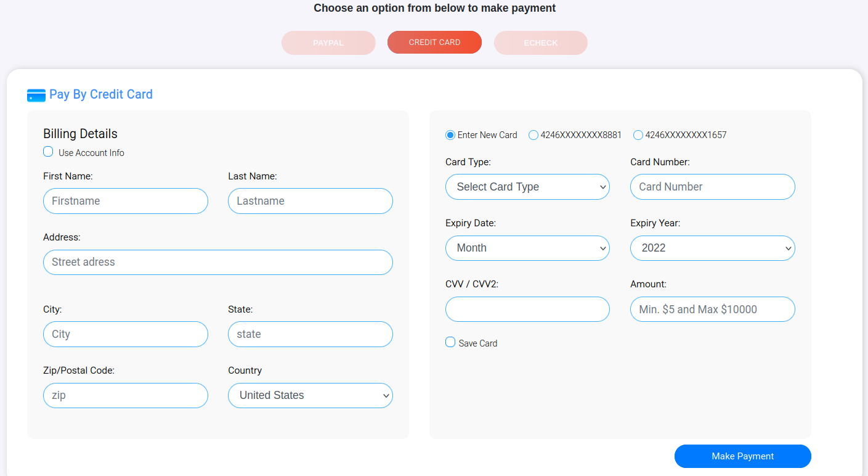Focus the Lastname input field

click(310, 201)
